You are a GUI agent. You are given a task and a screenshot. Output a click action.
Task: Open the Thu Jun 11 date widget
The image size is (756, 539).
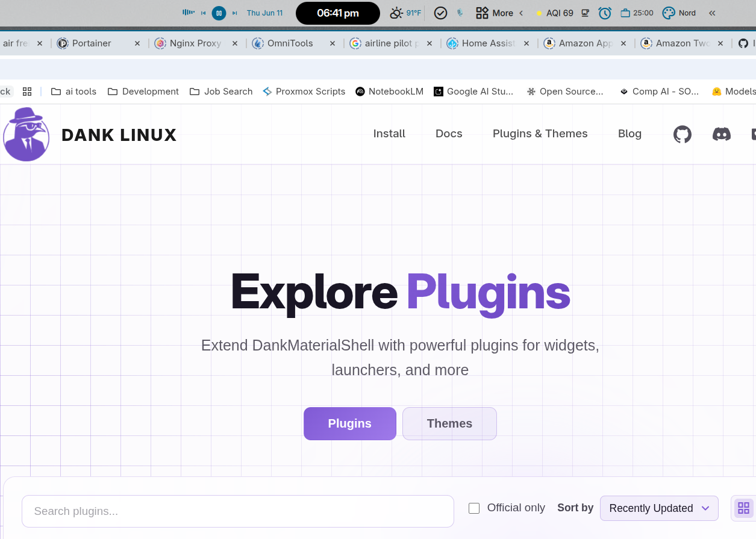264,13
